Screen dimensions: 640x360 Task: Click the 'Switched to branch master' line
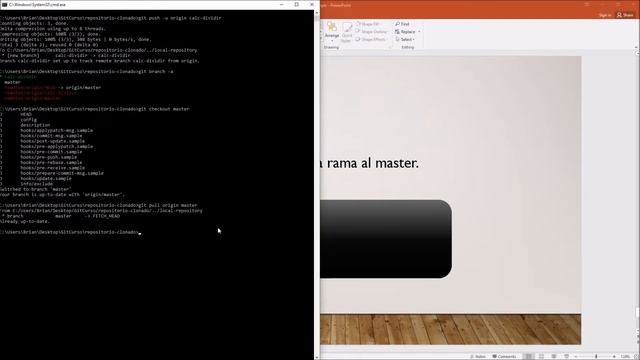(x=36, y=189)
